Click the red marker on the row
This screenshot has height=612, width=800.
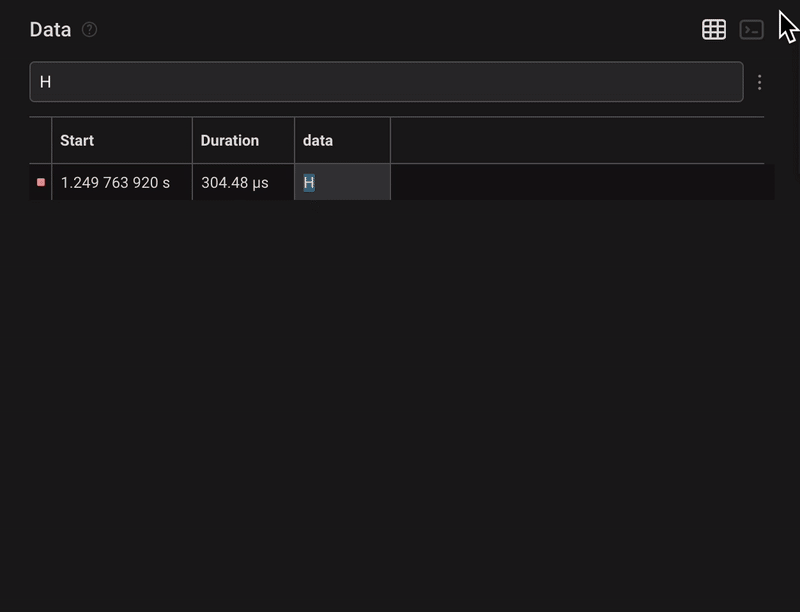tap(41, 182)
